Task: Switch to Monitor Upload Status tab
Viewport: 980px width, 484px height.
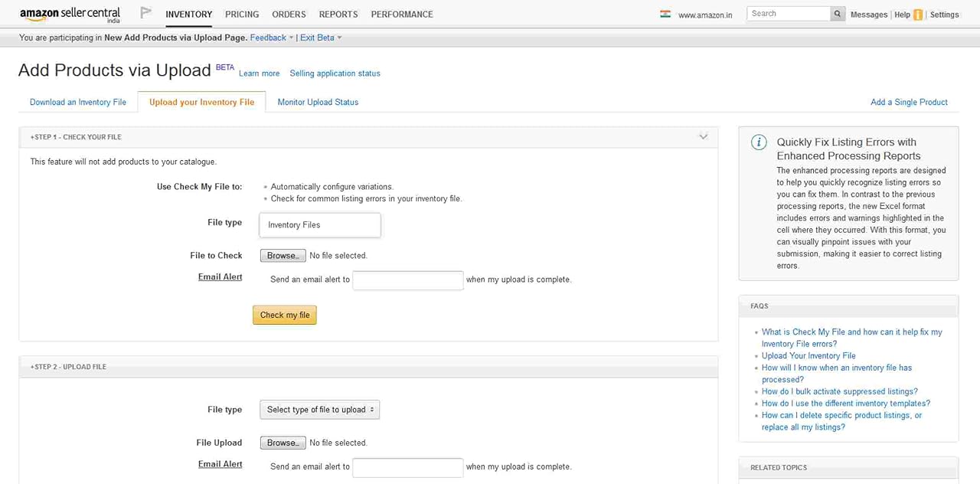Action: 318,102
